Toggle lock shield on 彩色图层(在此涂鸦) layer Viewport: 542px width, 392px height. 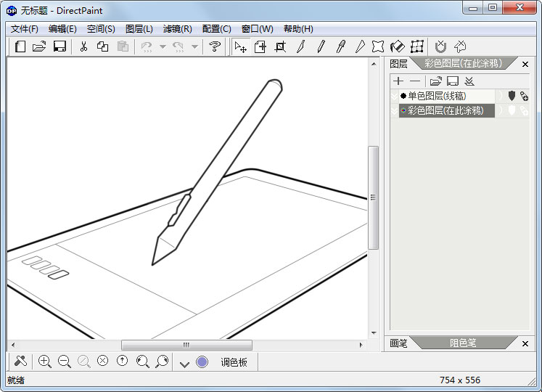(x=512, y=110)
